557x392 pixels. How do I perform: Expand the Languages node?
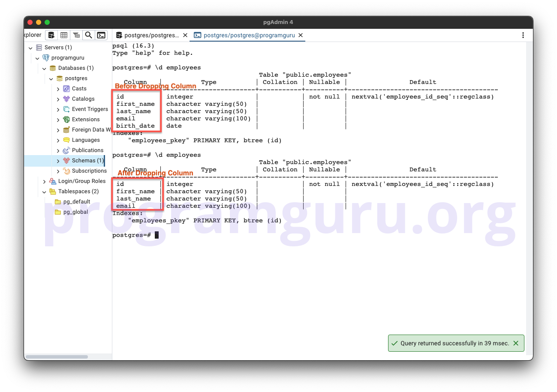click(x=58, y=140)
